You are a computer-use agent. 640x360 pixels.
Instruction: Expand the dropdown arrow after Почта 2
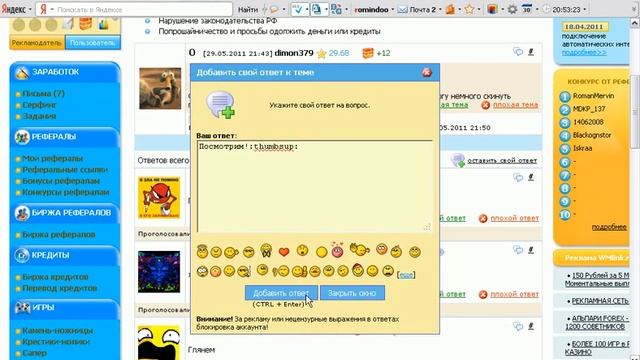(440, 9)
